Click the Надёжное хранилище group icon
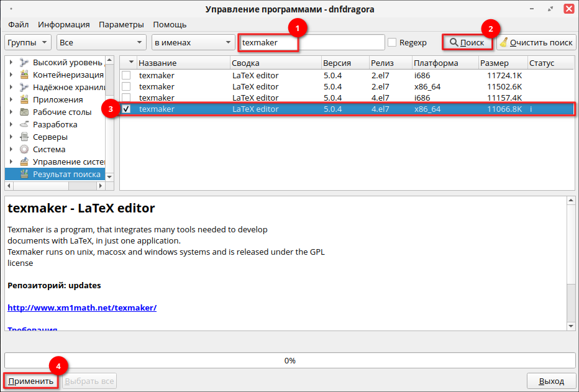The width and height of the screenshot is (579, 392). tap(24, 88)
